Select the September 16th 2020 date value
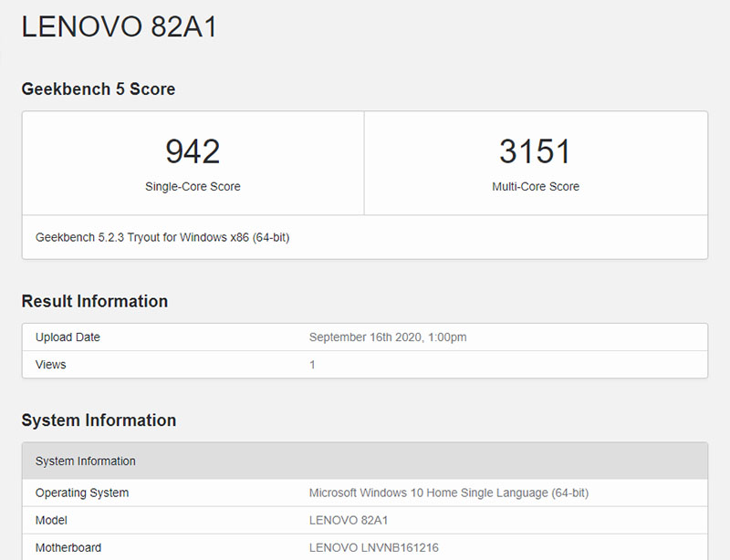 (x=388, y=337)
